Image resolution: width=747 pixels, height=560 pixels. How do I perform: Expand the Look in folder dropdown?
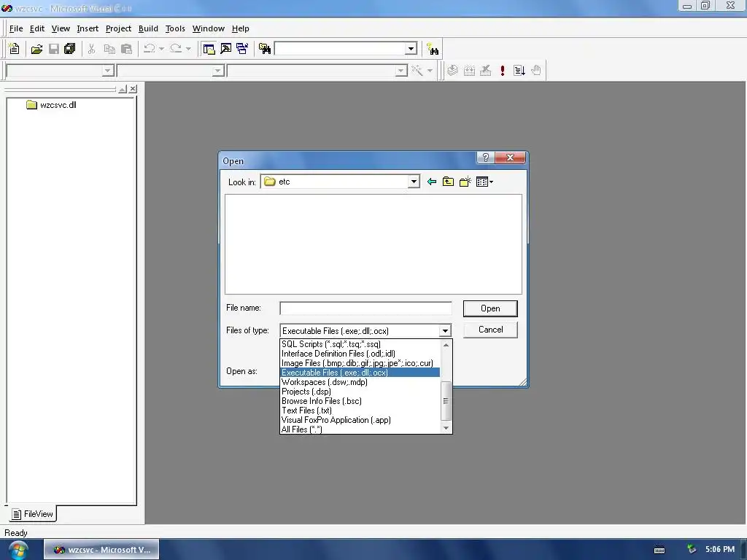414,182
